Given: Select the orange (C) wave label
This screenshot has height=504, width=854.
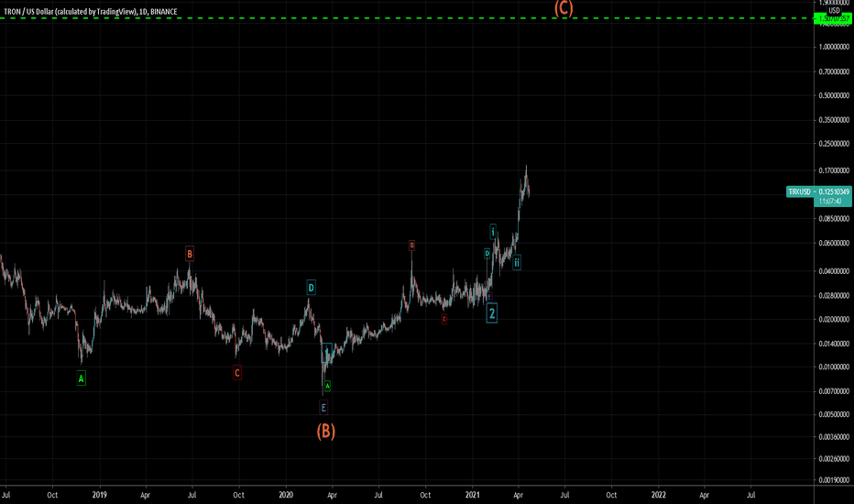Looking at the screenshot, I should [x=564, y=7].
